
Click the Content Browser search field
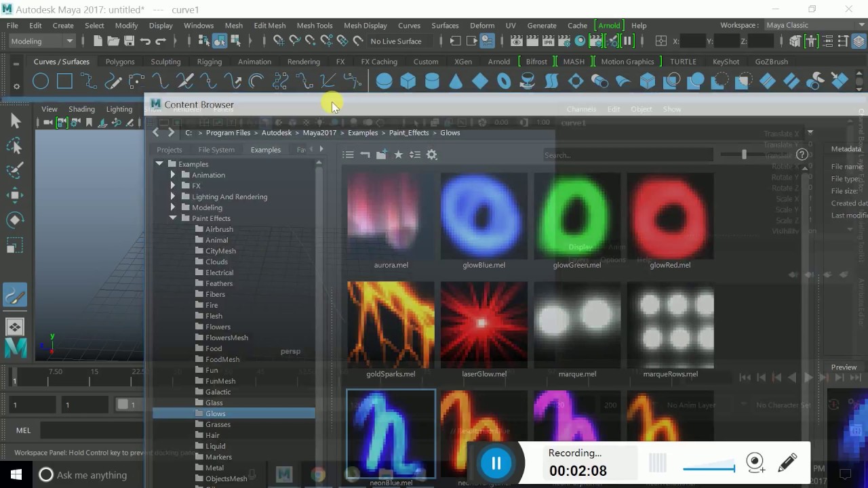click(x=628, y=155)
